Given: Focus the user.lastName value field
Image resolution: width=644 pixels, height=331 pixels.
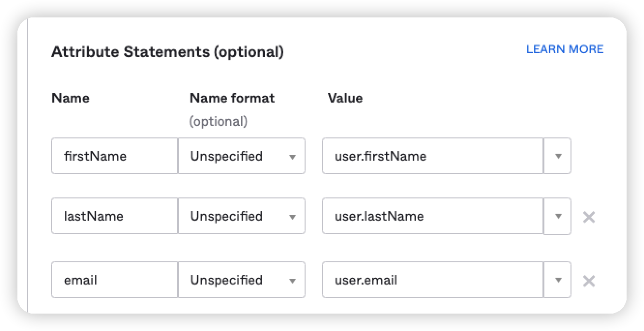Looking at the screenshot, I should click(x=432, y=216).
